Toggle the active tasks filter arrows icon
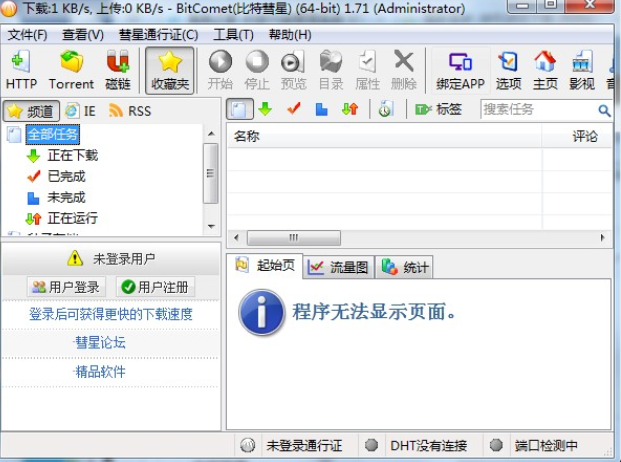The width and height of the screenshot is (621, 462). 350,109
